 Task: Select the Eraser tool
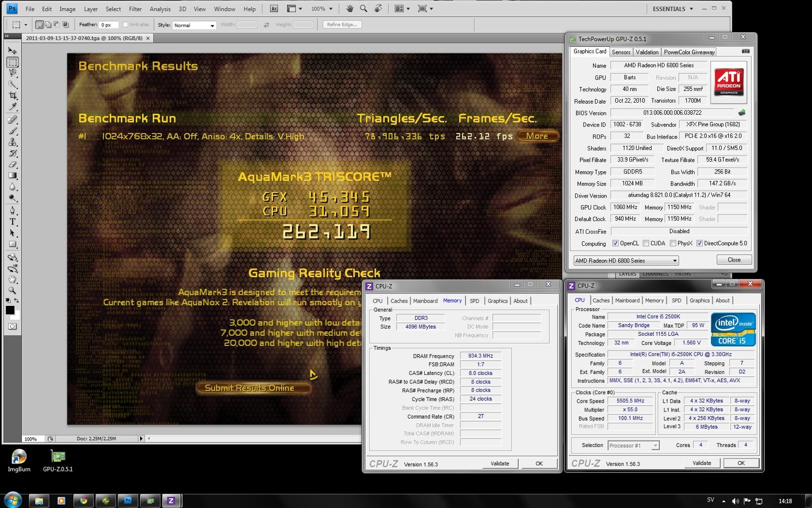(13, 165)
